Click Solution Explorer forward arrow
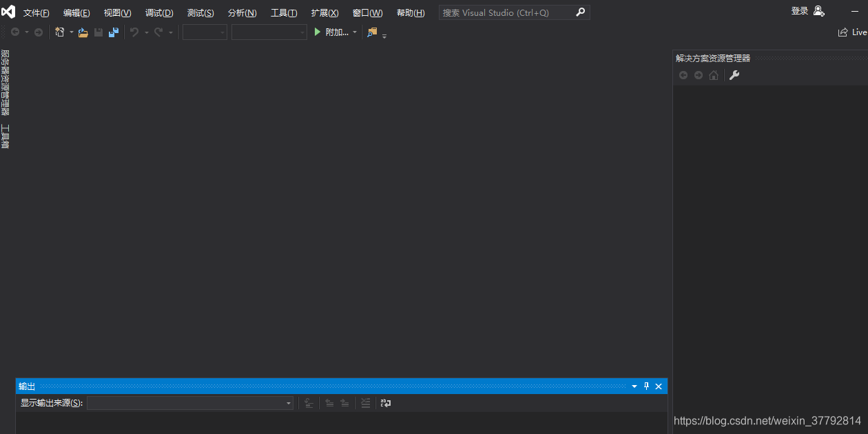This screenshot has height=434, width=868. tap(699, 75)
